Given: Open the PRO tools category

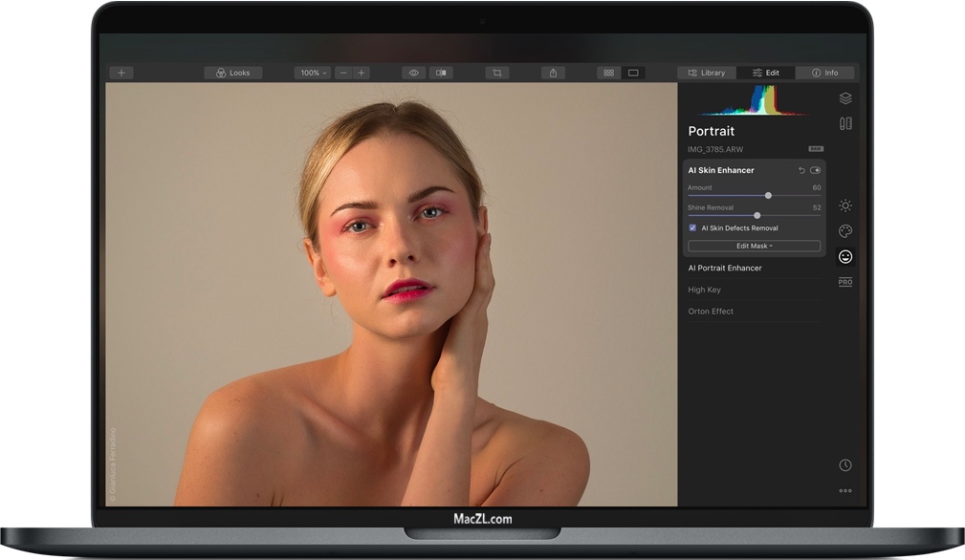Looking at the screenshot, I should tap(844, 282).
